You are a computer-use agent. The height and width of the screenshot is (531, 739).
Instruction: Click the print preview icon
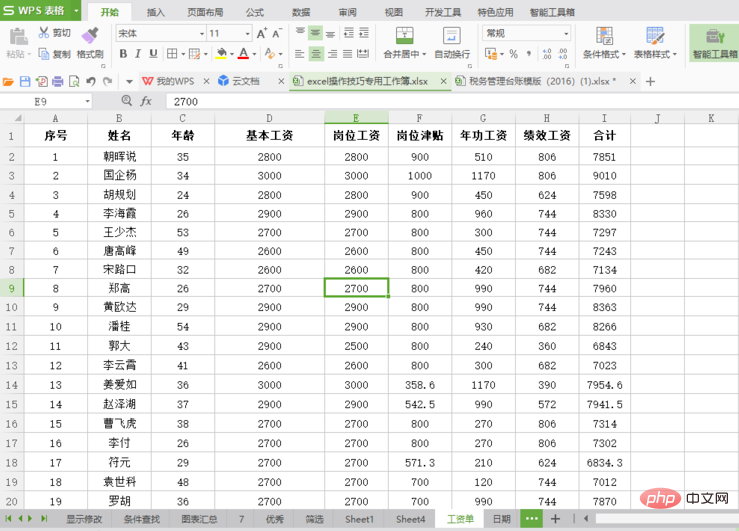74,82
